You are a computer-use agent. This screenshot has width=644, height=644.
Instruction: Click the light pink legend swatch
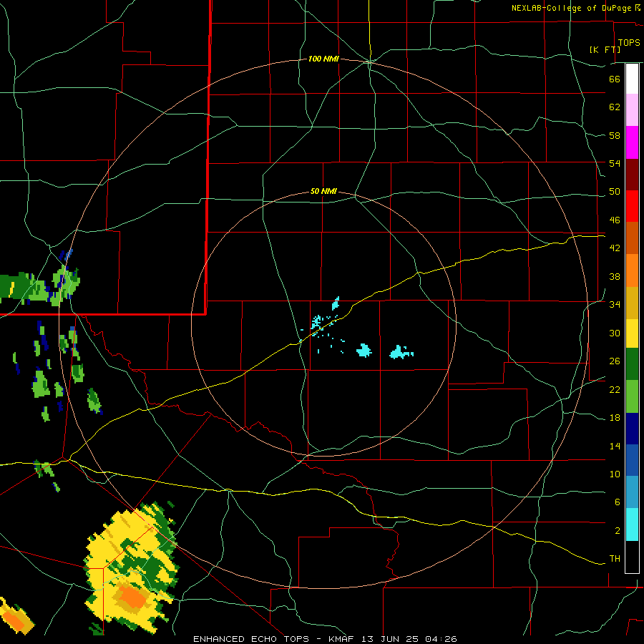coord(632,109)
